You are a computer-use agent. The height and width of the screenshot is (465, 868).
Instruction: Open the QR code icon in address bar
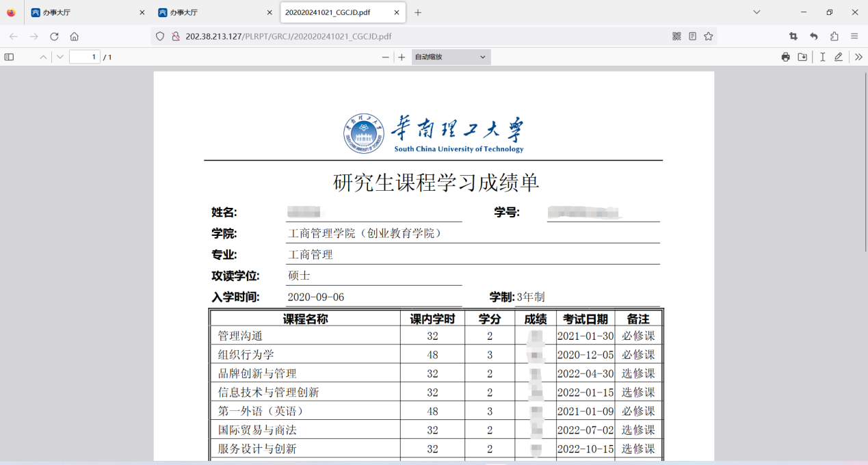(676, 36)
